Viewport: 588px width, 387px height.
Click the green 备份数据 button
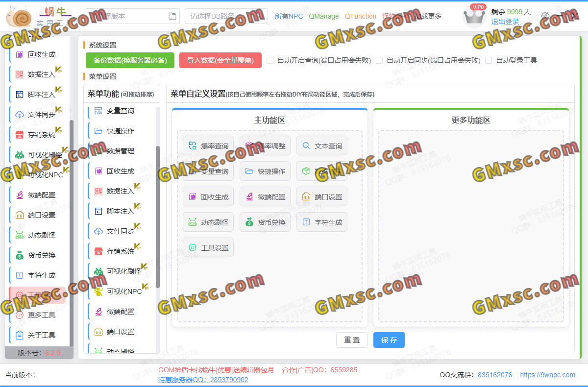130,60
